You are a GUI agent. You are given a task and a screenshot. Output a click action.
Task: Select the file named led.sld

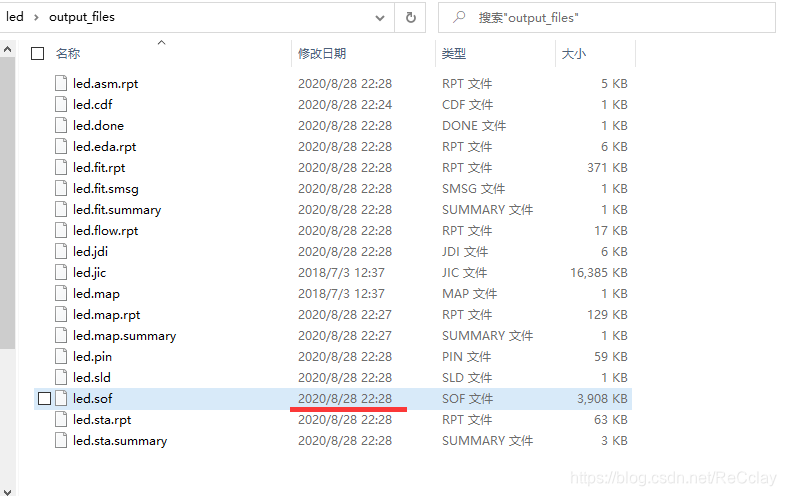click(92, 378)
